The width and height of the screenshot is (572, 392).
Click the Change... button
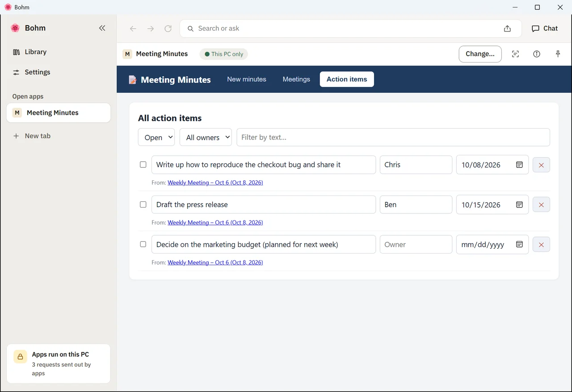(480, 54)
